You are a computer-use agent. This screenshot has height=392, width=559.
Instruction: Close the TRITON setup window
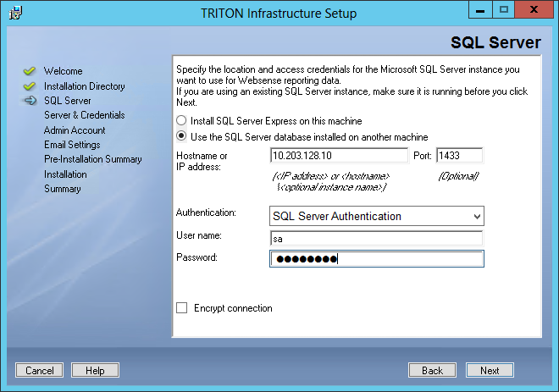tap(534, 9)
